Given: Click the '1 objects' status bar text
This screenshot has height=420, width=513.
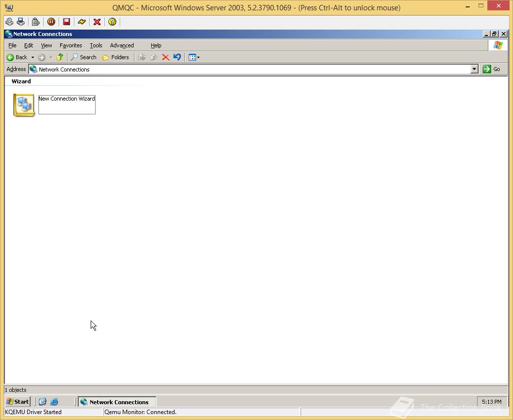Looking at the screenshot, I should coord(16,390).
